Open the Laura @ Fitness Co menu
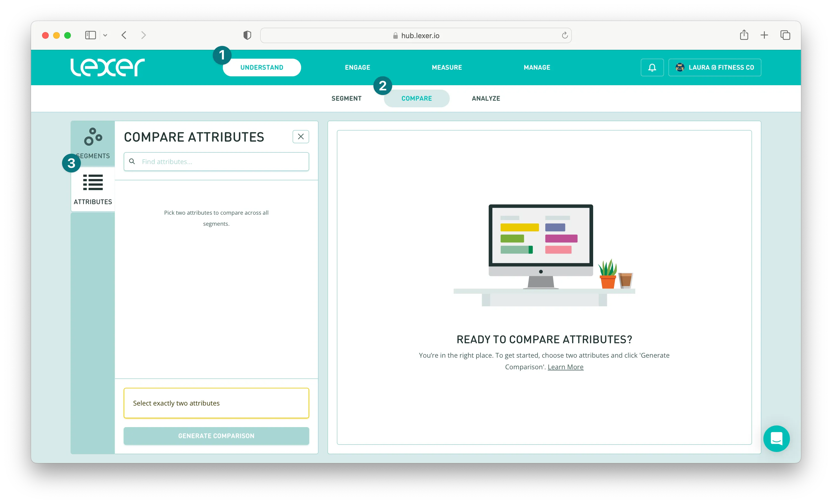The image size is (832, 504). [x=714, y=67]
